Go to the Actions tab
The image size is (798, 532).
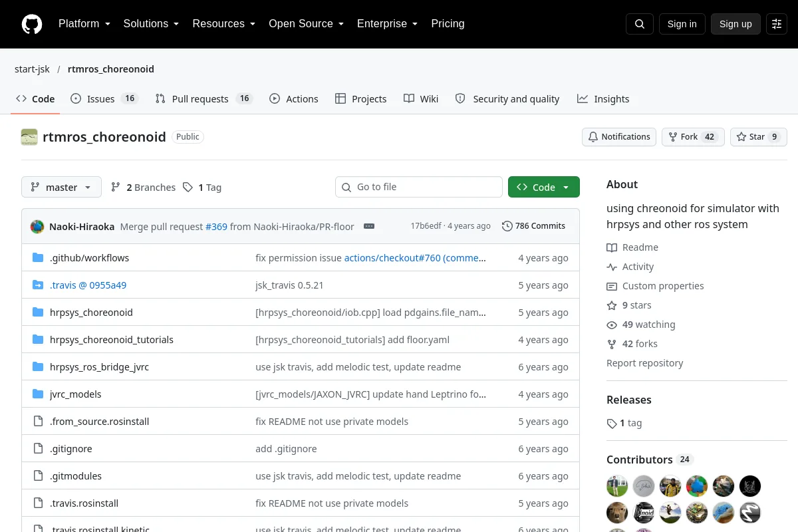coord(294,99)
